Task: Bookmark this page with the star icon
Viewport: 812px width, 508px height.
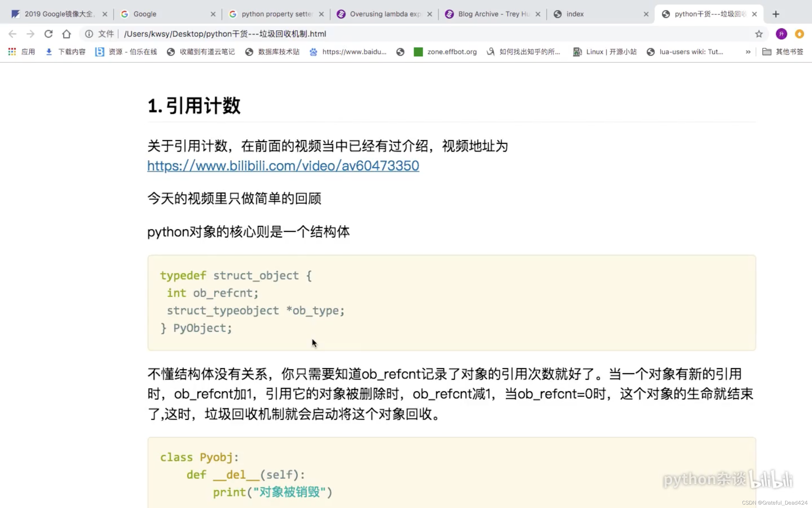Action: coord(759,34)
